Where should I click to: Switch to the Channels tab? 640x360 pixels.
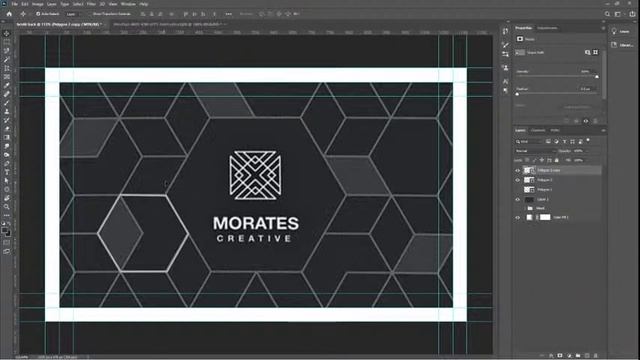click(538, 131)
